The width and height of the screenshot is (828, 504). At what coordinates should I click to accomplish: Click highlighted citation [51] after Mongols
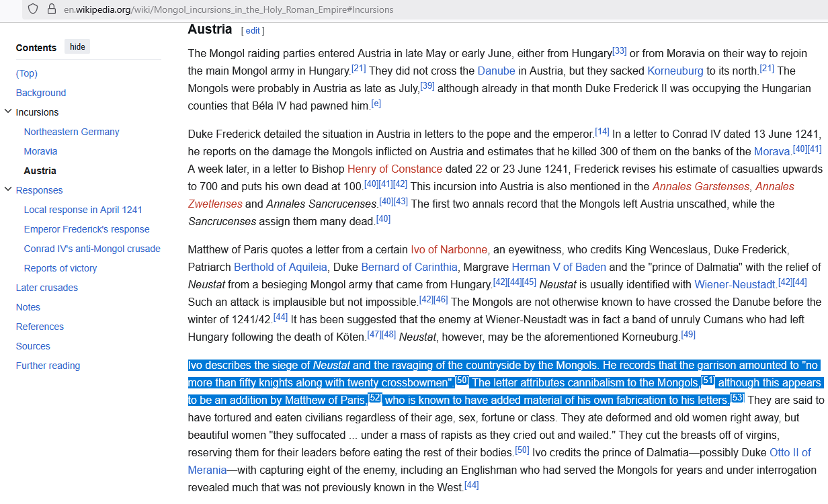click(x=708, y=380)
